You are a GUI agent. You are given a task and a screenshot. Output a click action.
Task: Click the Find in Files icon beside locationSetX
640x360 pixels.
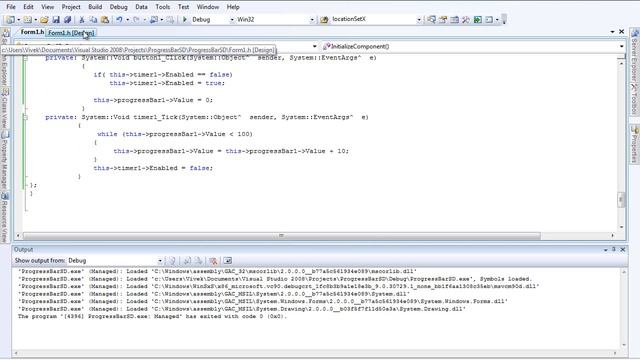pos(324,20)
